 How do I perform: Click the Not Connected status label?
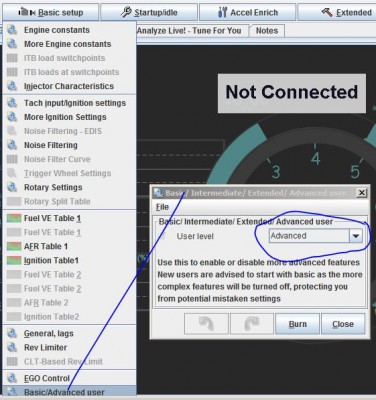tap(292, 93)
